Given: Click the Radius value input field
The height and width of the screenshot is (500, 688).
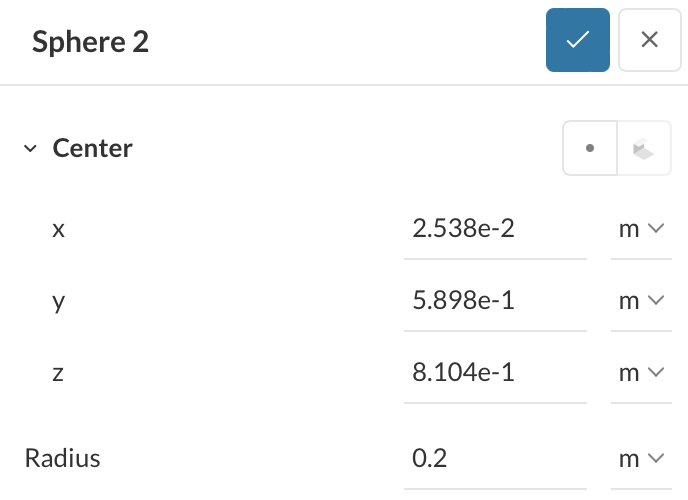Looking at the screenshot, I should pos(495,459).
